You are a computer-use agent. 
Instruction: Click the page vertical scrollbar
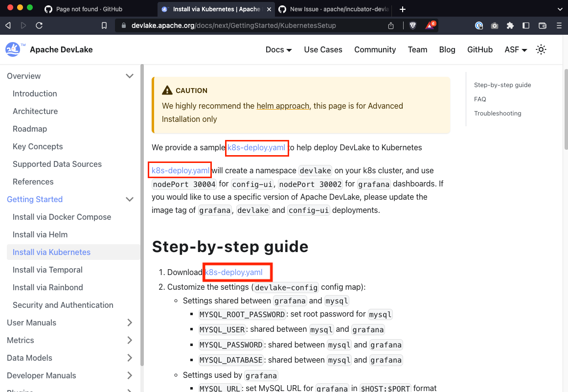[566, 109]
